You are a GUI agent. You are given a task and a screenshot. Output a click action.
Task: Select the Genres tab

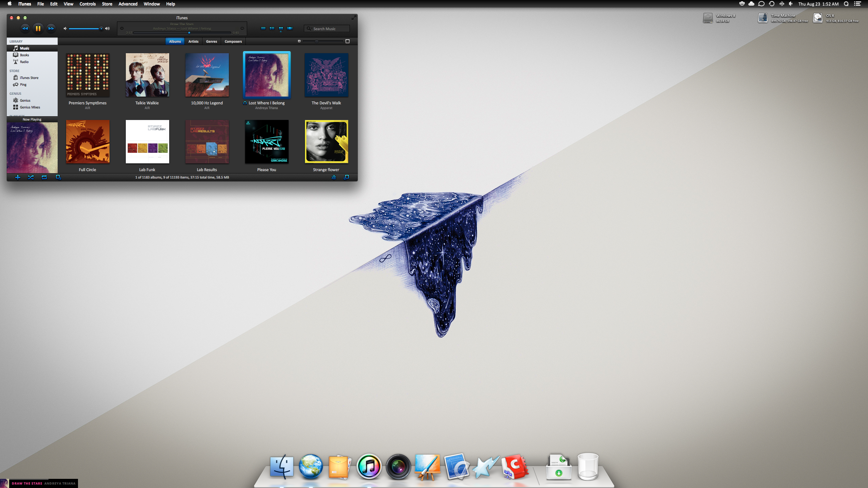click(x=212, y=41)
